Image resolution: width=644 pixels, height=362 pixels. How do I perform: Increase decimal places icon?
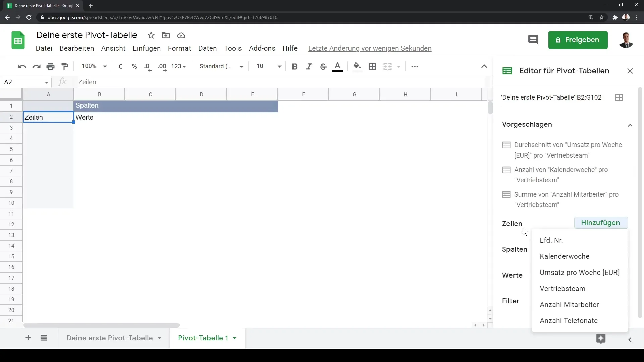coord(162,67)
